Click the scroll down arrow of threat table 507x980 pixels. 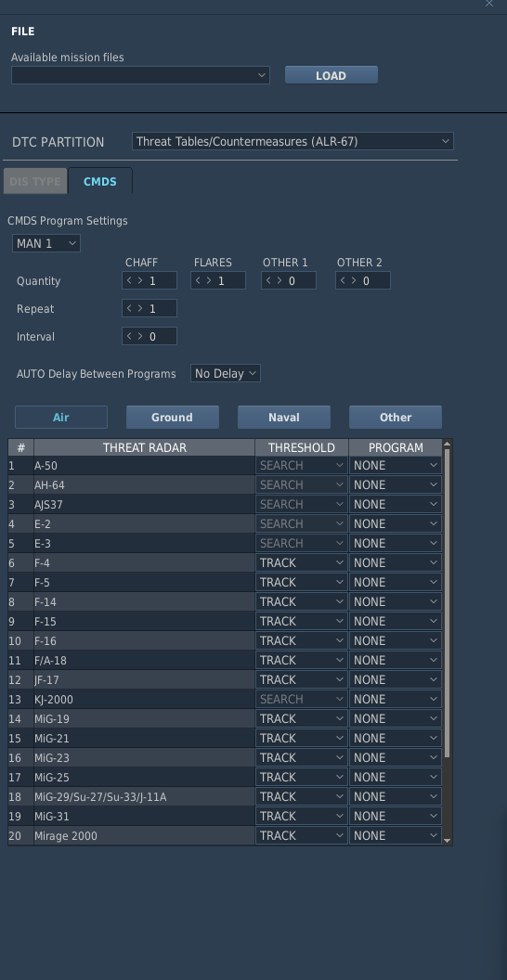[x=447, y=841]
